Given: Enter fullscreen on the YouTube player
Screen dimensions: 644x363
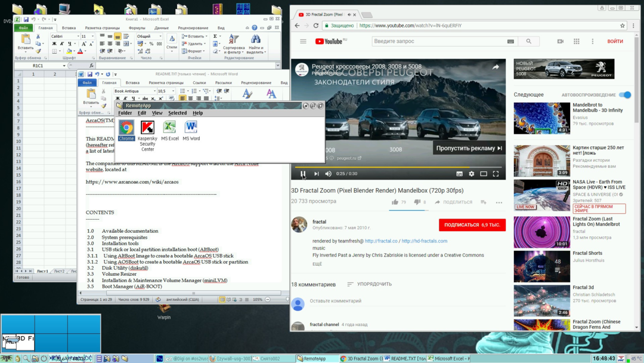Looking at the screenshot, I should 496,174.
